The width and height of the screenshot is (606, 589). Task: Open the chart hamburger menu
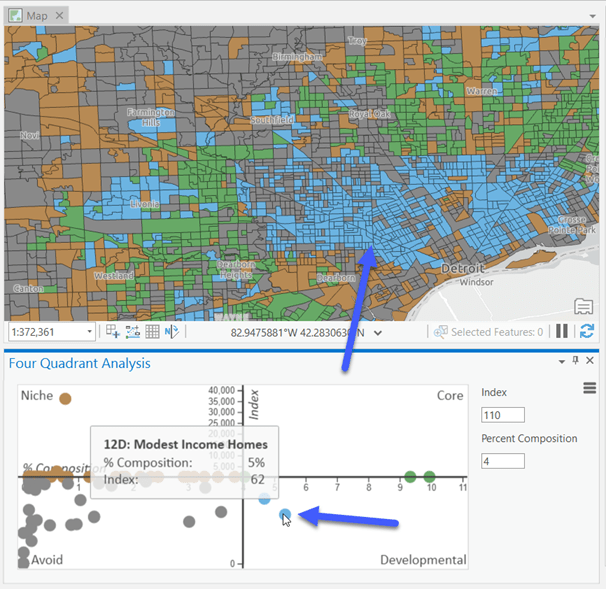click(589, 388)
